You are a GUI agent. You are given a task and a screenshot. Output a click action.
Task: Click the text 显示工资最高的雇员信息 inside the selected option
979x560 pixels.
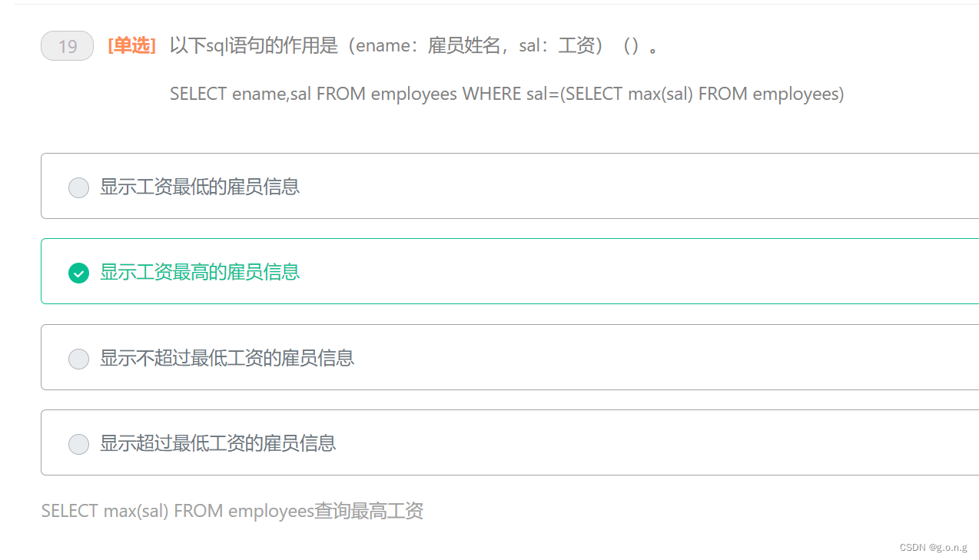point(199,273)
